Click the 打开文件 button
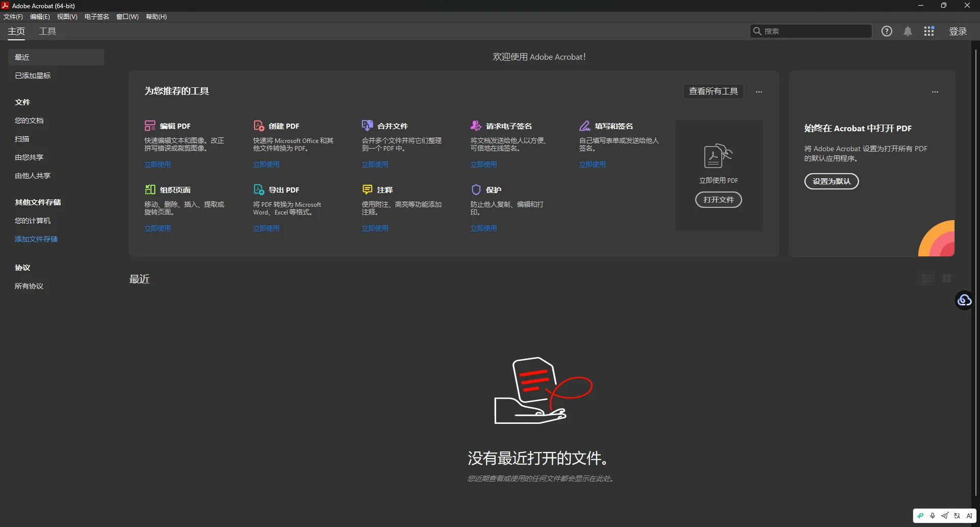 pos(719,200)
